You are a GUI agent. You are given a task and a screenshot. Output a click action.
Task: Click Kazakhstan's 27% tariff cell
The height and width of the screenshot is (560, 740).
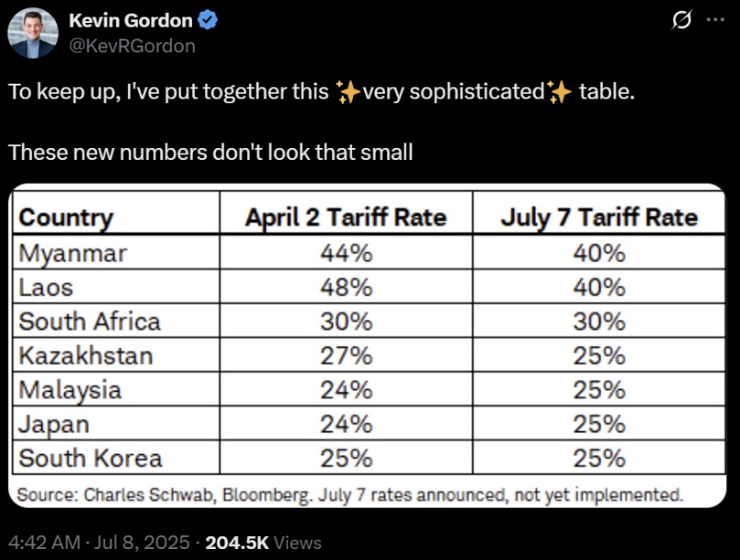click(x=347, y=356)
